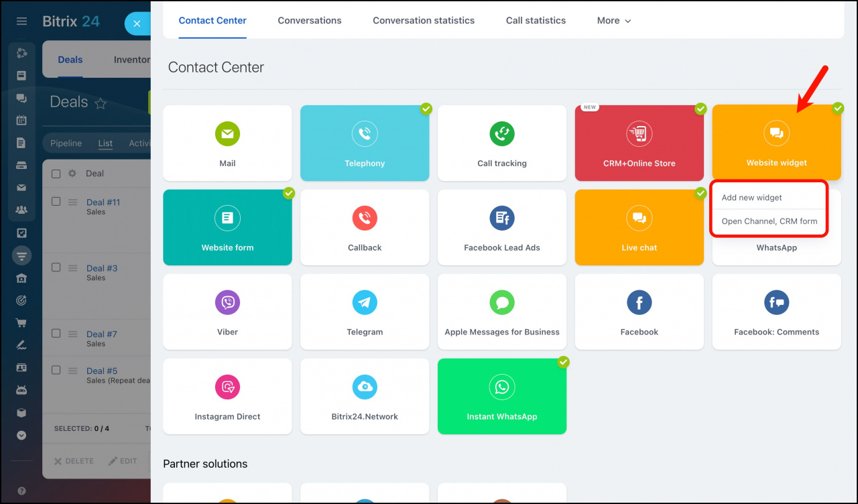Connect the Facebook channel tile
Viewport: 858px width, 504px height.
click(x=639, y=312)
